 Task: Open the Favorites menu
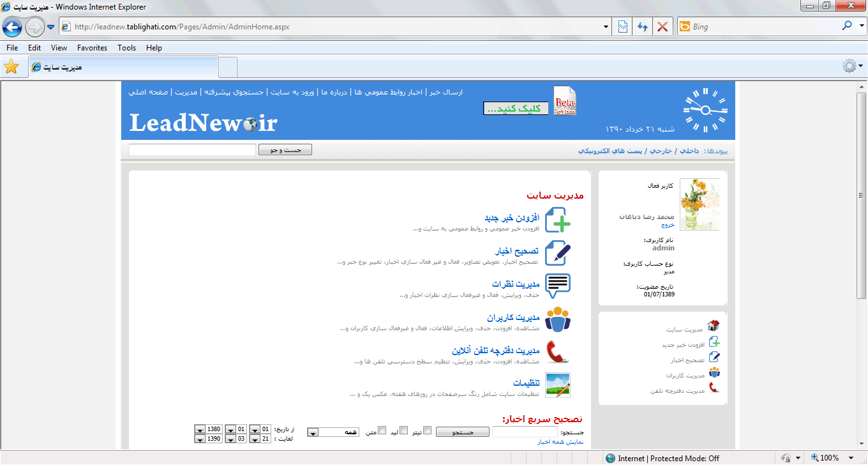[x=92, y=48]
